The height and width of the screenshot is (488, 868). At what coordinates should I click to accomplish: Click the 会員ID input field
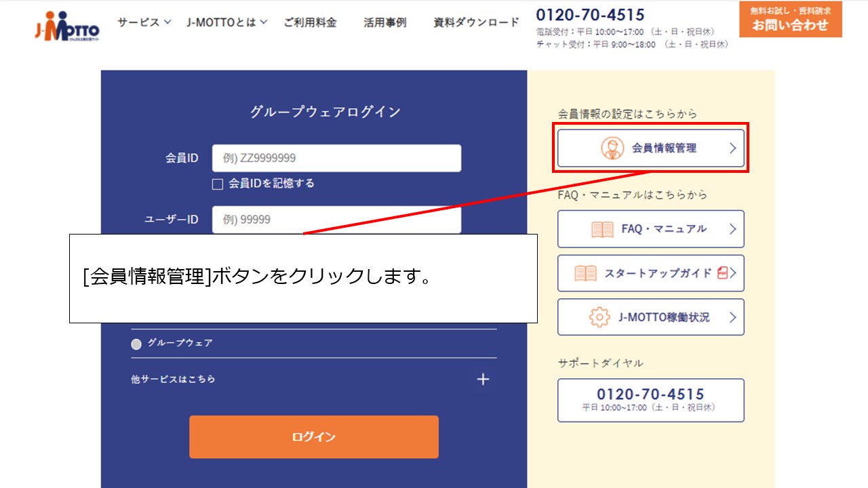pos(337,157)
